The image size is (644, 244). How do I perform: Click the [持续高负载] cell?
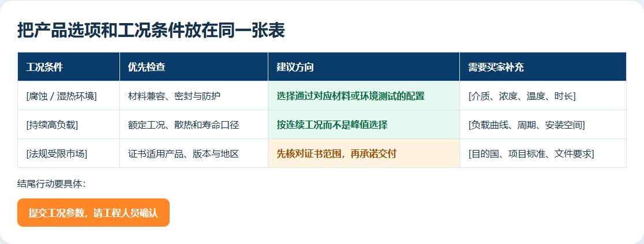[x=69, y=125]
